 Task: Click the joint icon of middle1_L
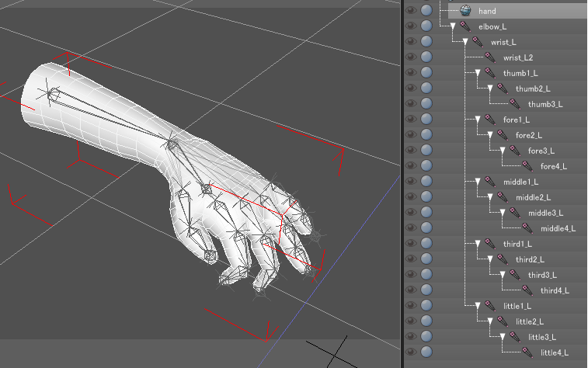click(490, 182)
